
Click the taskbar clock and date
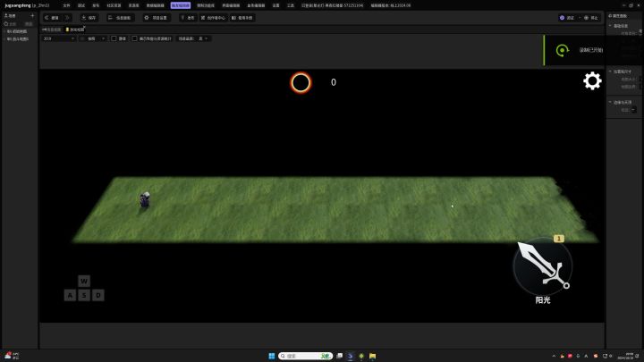pyautogui.click(x=624, y=356)
